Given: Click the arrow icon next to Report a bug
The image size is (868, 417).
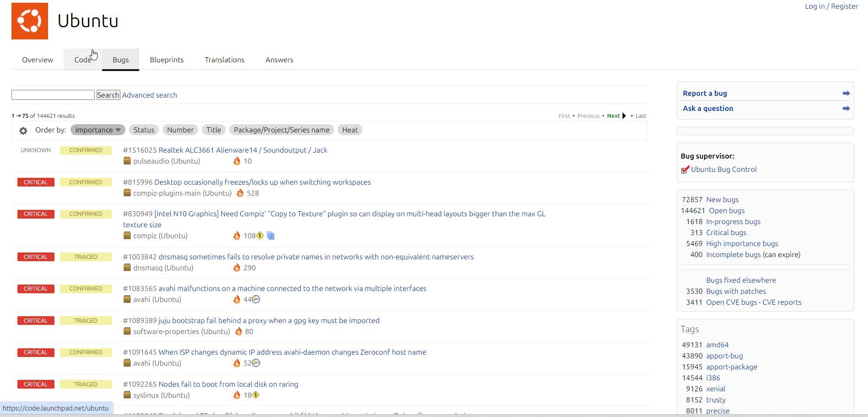Looking at the screenshot, I should [x=846, y=93].
